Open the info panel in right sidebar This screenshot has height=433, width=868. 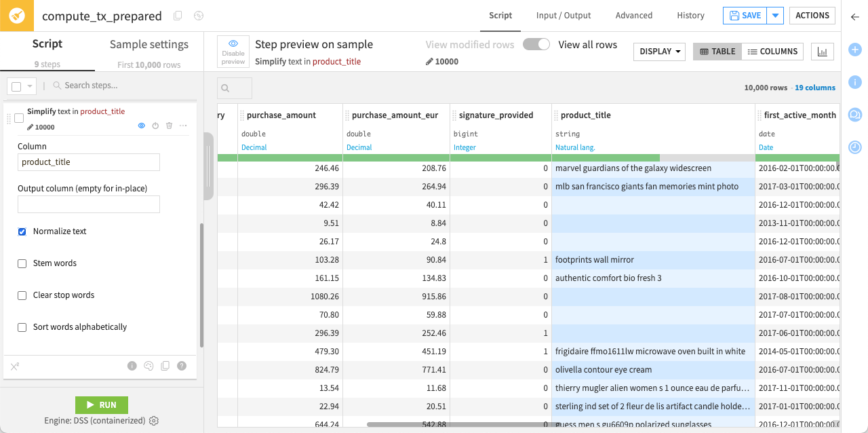(x=855, y=82)
